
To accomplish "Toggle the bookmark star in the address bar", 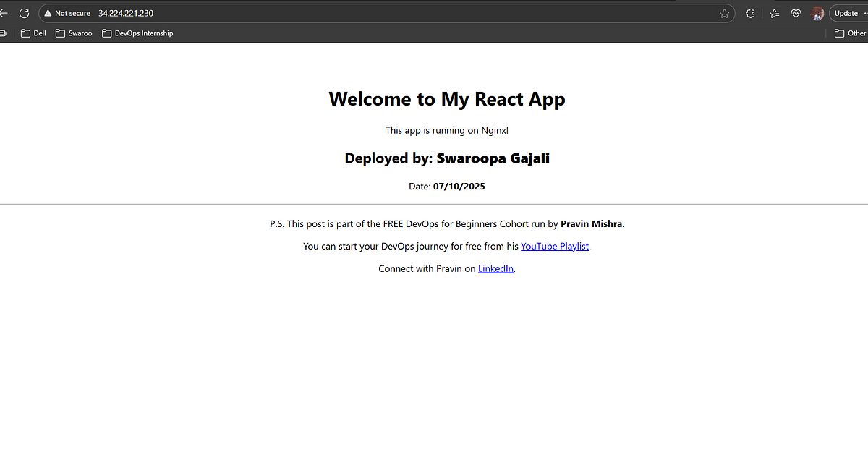I will (x=724, y=12).
